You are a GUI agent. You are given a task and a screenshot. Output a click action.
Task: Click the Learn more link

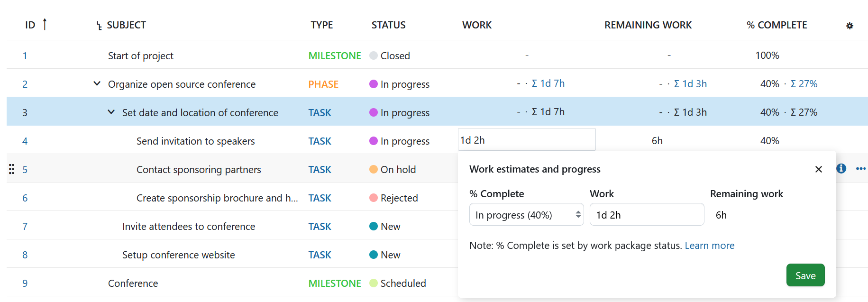[709, 246]
